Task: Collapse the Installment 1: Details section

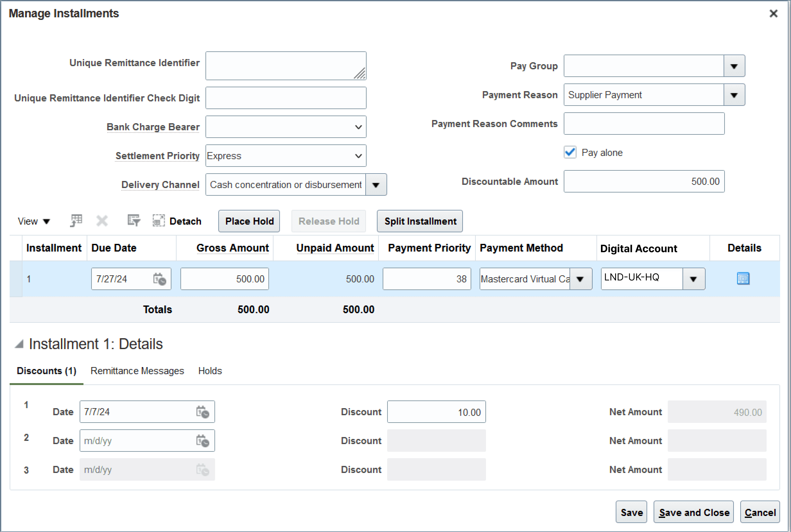Action: pyautogui.click(x=19, y=344)
